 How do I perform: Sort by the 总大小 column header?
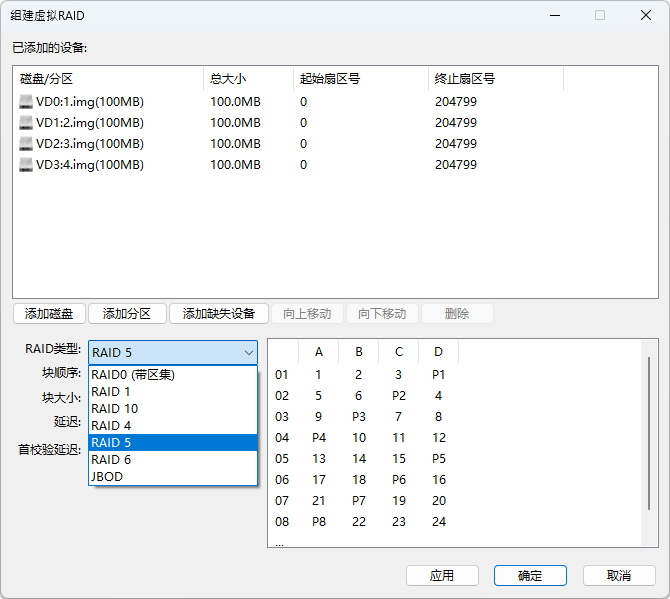click(x=249, y=79)
